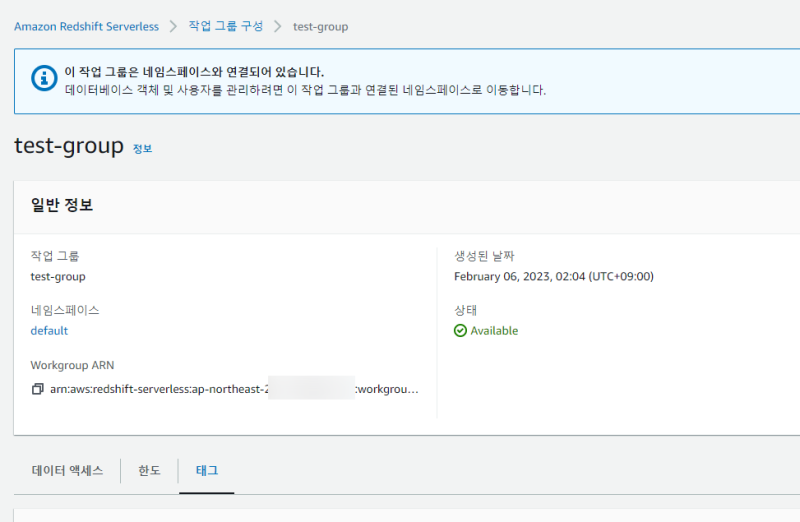Click the green Available status check icon
The height and width of the screenshot is (522, 800).
pos(460,331)
